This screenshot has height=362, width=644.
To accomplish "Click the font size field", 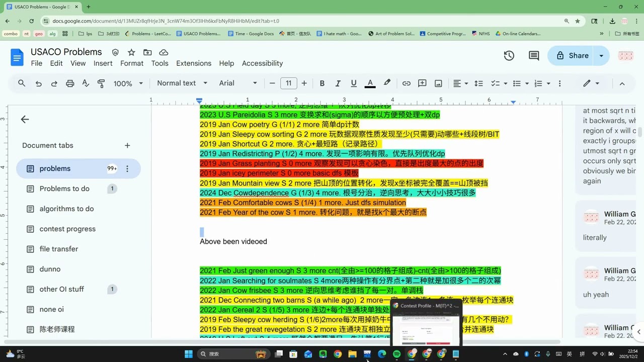I will 288,83.
